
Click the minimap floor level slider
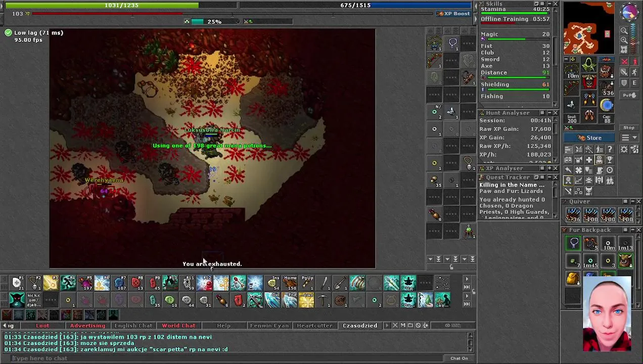(634, 39)
